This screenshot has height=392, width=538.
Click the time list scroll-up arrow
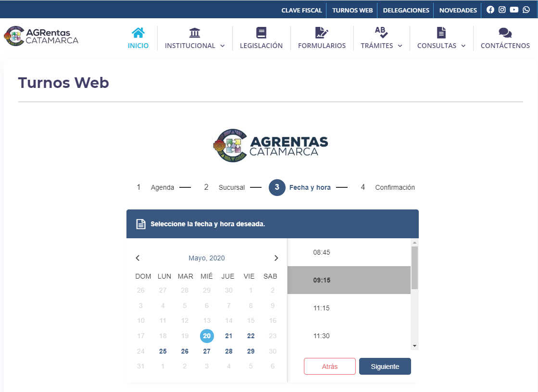414,243
